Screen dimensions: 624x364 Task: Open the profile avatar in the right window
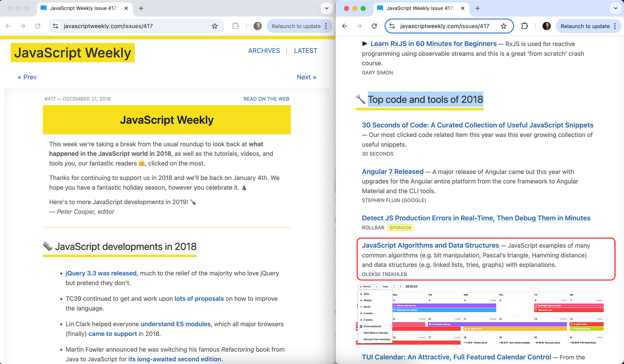(x=547, y=26)
